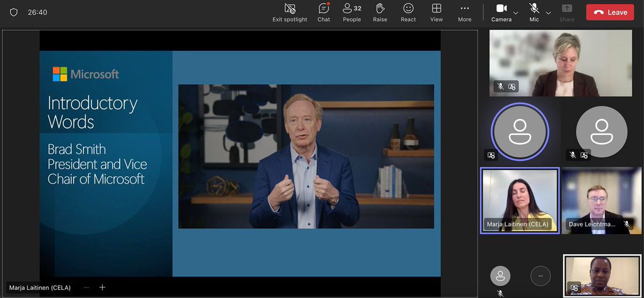Select the Dave Leichtman video tile
This screenshot has height=298, width=644.
pyautogui.click(x=601, y=200)
